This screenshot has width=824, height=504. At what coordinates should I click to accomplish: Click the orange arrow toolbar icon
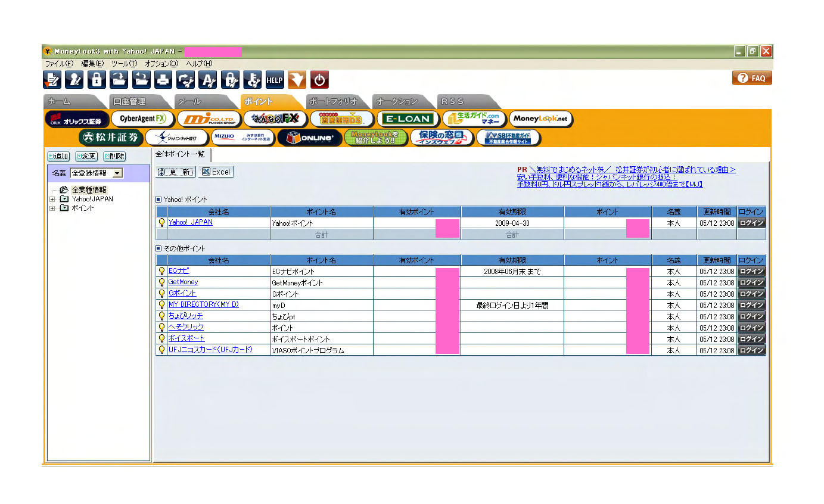pos(297,79)
